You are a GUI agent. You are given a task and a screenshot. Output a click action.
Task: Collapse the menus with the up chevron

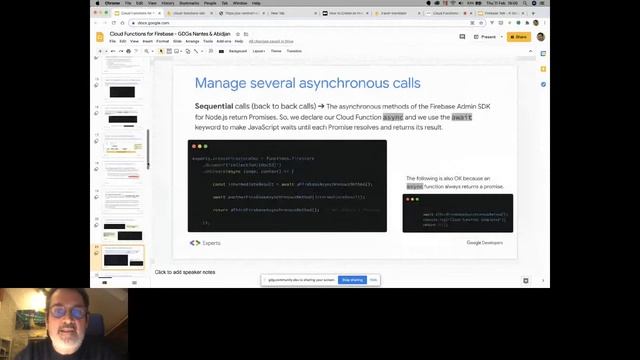[x=530, y=51]
